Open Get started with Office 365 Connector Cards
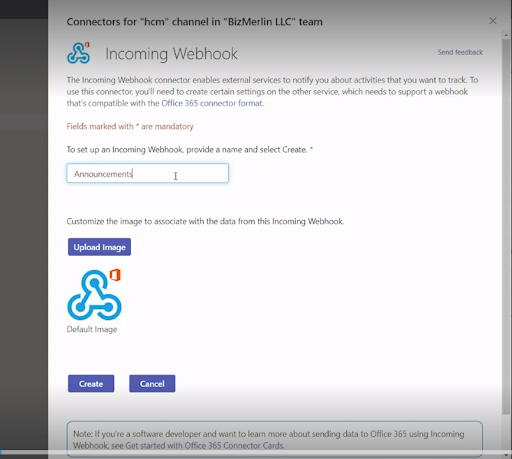This screenshot has height=459, width=512. (x=204, y=446)
